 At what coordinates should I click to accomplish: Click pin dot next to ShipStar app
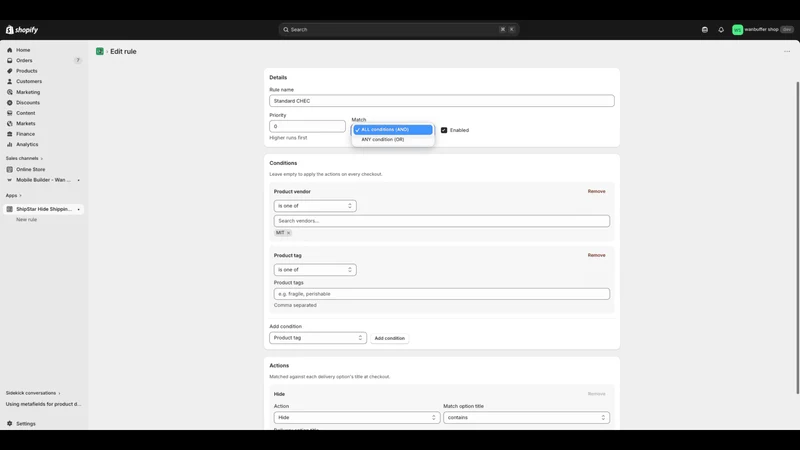79,209
